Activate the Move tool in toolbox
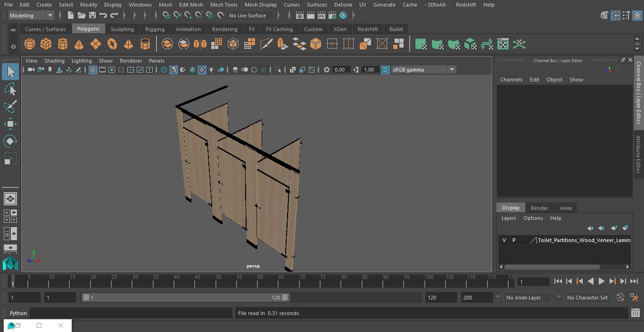Image resolution: width=644 pixels, height=332 pixels. click(x=10, y=124)
